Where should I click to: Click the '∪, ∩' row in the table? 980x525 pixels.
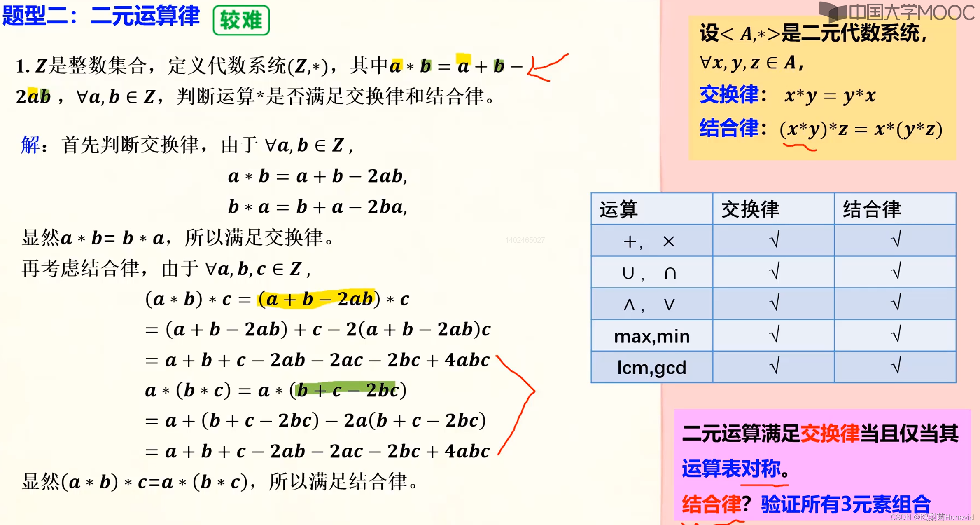(773, 272)
